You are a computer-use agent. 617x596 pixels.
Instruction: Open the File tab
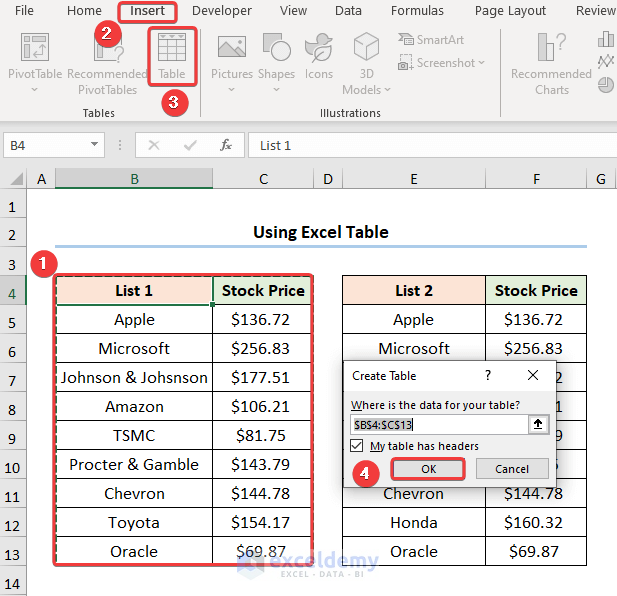tap(24, 11)
